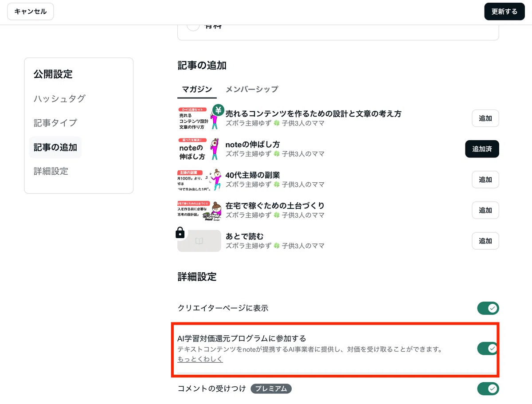The image size is (532, 404).
Task: Open the あとで読む placeholder thumbnail
Action: point(199,241)
